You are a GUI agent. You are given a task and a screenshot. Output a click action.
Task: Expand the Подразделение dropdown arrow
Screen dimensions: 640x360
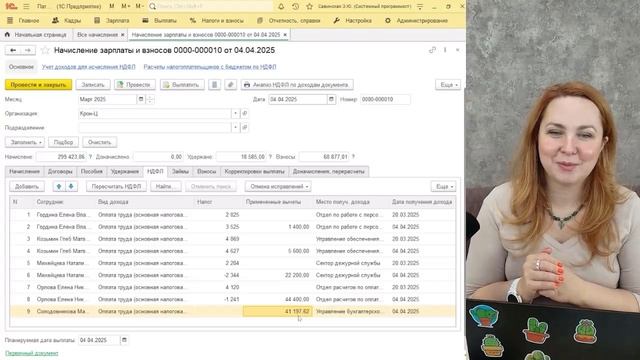pyautogui.click(x=236, y=128)
